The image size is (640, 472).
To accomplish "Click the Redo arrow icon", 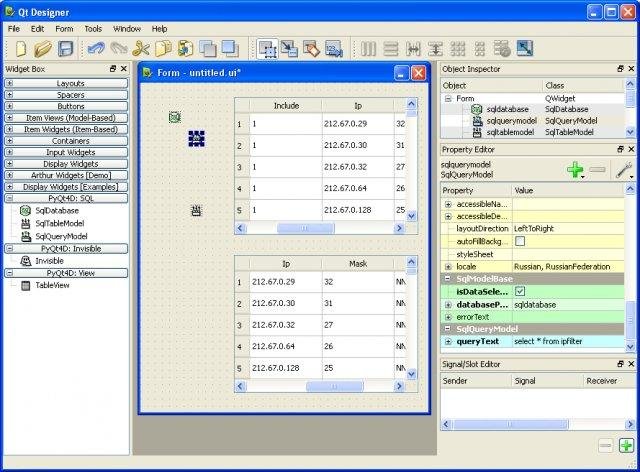I will tap(119, 49).
